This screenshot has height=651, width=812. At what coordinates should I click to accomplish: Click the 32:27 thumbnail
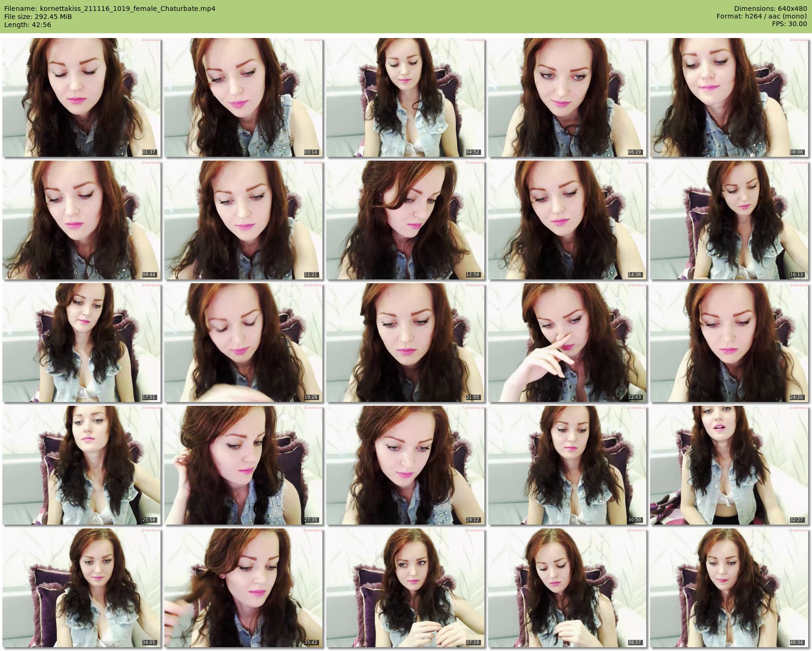pyautogui.click(x=729, y=465)
